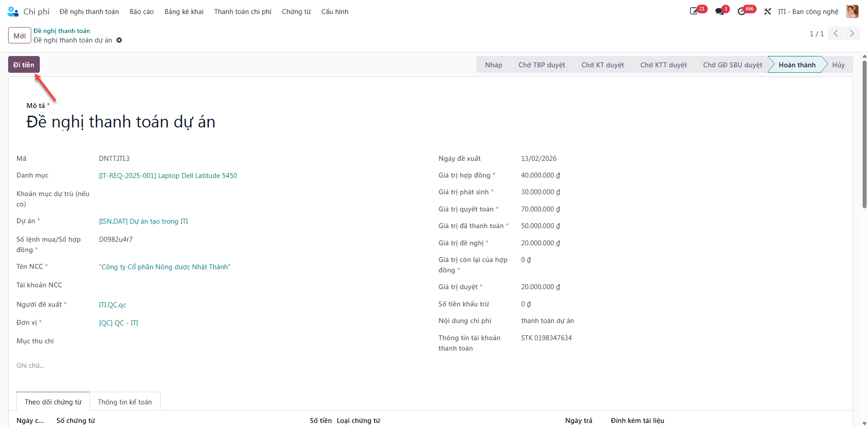This screenshot has width=868, height=427.
Task: Open Laptop Dell Latitude 5450 category link
Action: pyautogui.click(x=168, y=176)
